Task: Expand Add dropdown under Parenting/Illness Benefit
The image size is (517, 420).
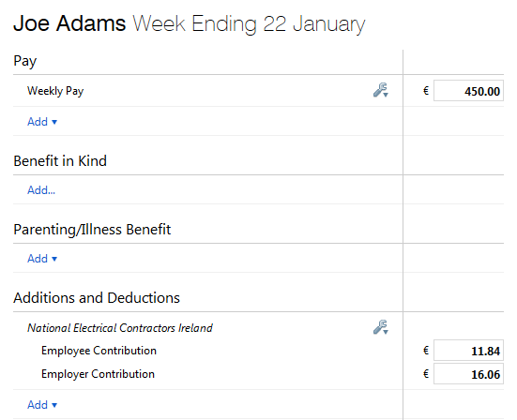Action: 42,259
